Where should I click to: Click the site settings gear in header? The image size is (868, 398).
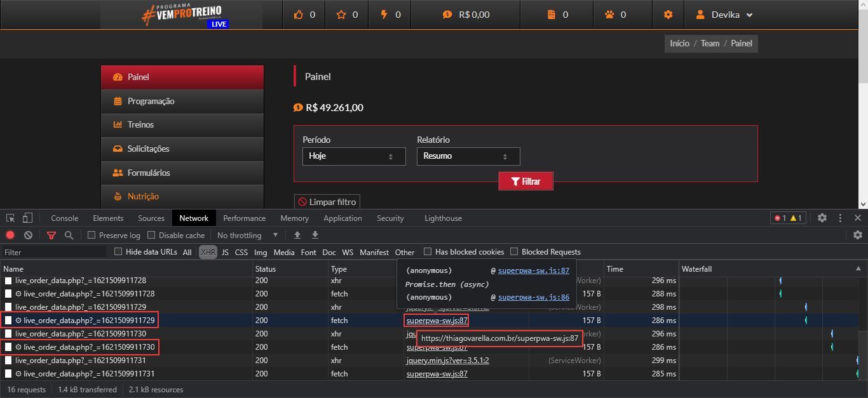pos(668,15)
